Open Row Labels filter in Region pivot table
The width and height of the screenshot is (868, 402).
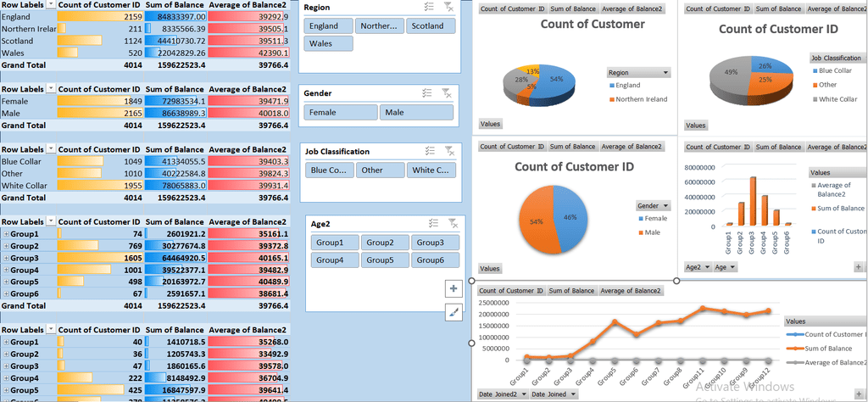pos(51,5)
